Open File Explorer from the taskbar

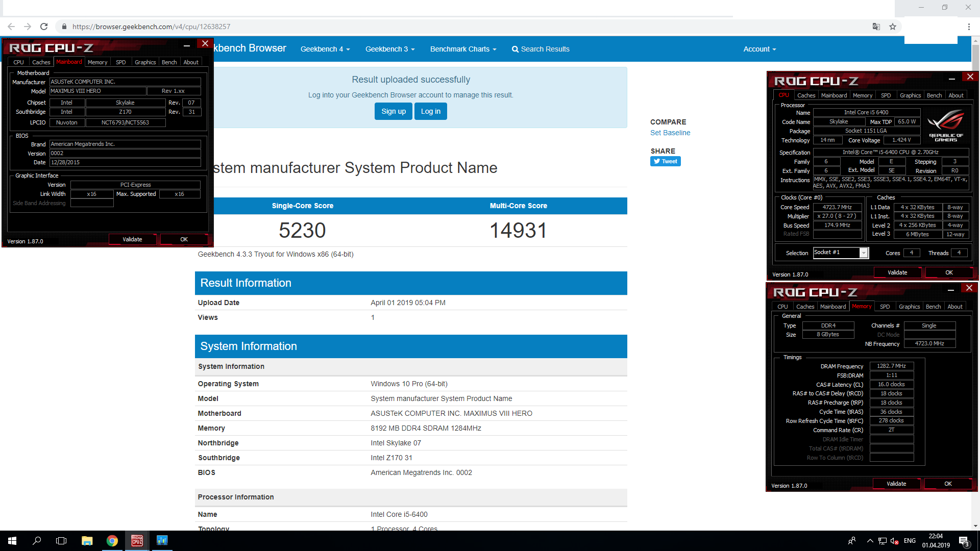87,541
